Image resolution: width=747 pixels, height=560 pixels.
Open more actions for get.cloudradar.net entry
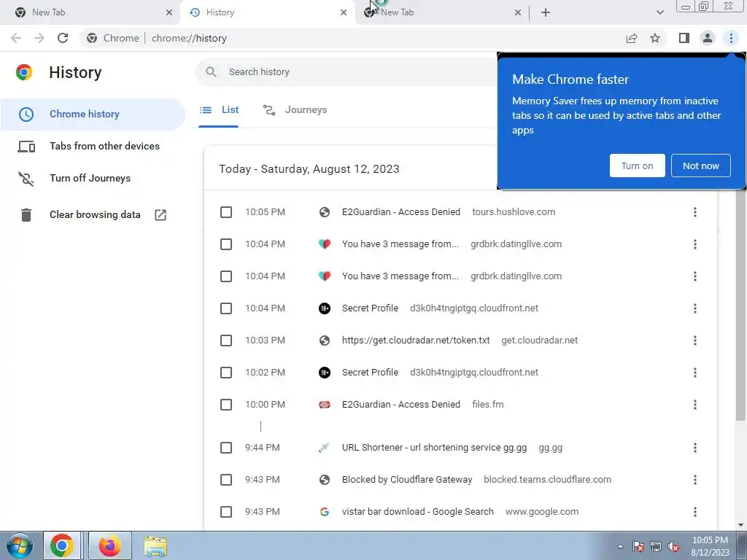click(x=695, y=341)
